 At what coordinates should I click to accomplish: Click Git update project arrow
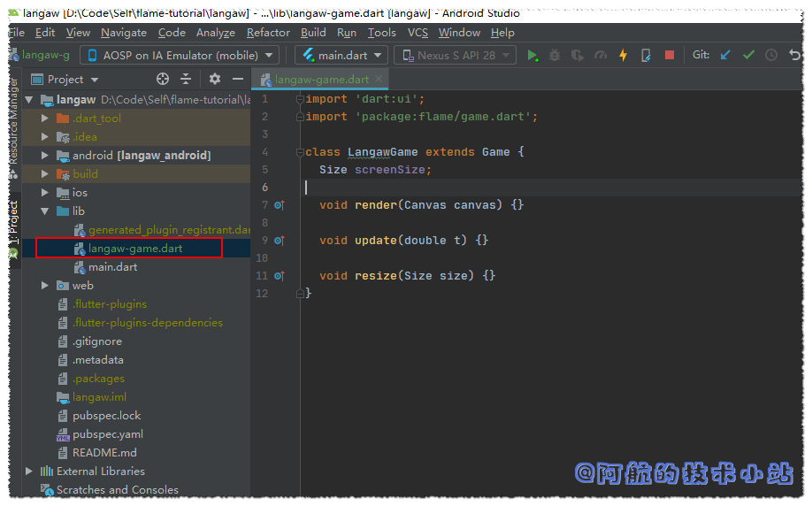click(x=725, y=55)
